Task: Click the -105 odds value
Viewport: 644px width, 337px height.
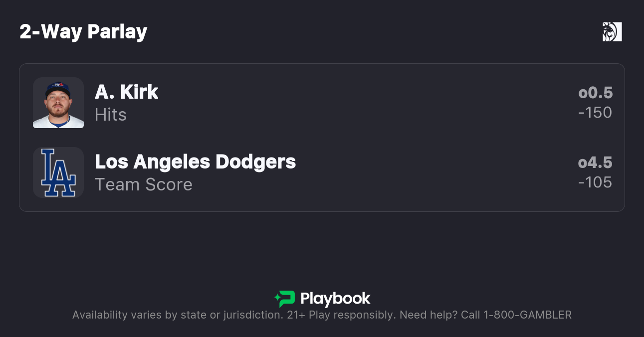Action: (x=595, y=182)
